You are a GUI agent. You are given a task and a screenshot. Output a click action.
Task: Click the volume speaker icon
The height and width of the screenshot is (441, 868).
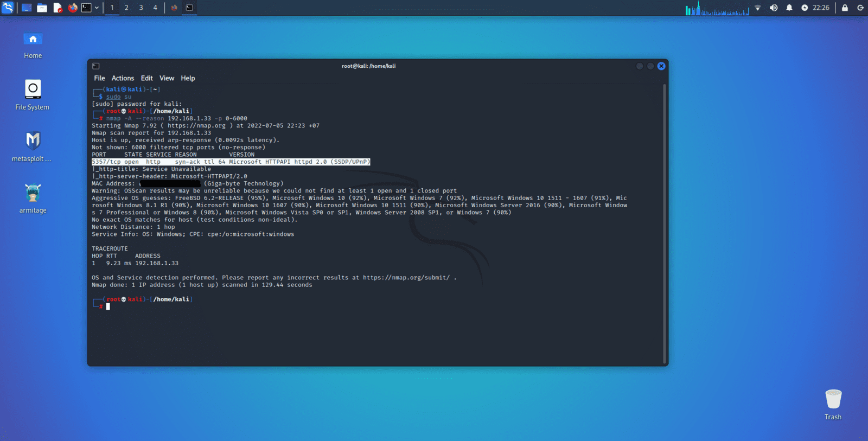tap(774, 8)
